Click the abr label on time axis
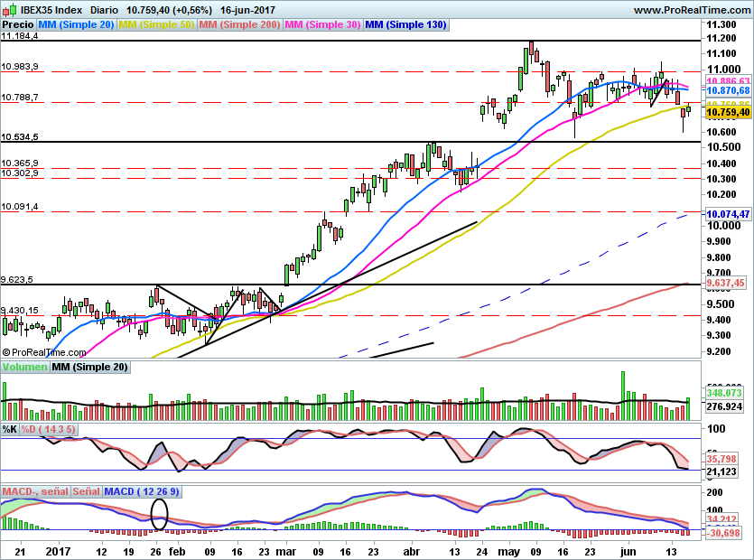The width and height of the screenshot is (754, 560). [x=411, y=551]
